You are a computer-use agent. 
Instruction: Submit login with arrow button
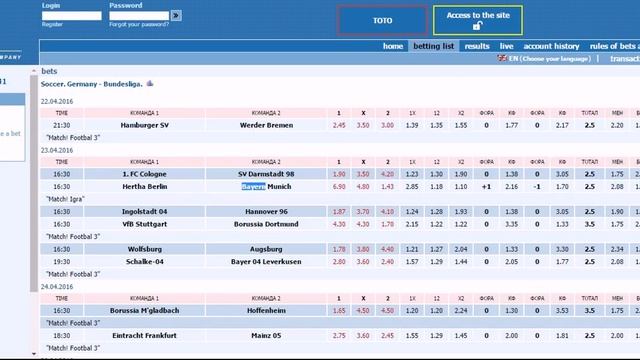point(176,16)
